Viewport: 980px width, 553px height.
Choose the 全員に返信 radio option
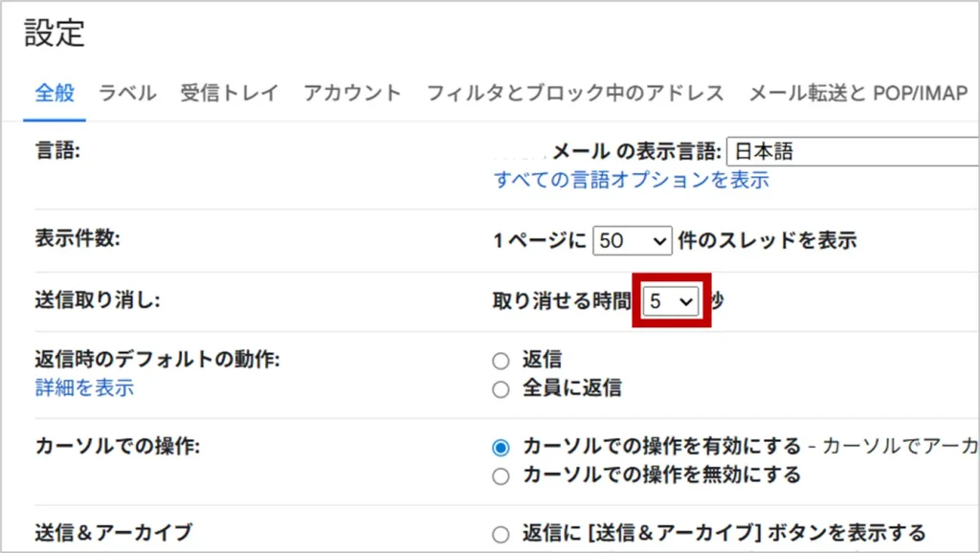[x=501, y=388]
